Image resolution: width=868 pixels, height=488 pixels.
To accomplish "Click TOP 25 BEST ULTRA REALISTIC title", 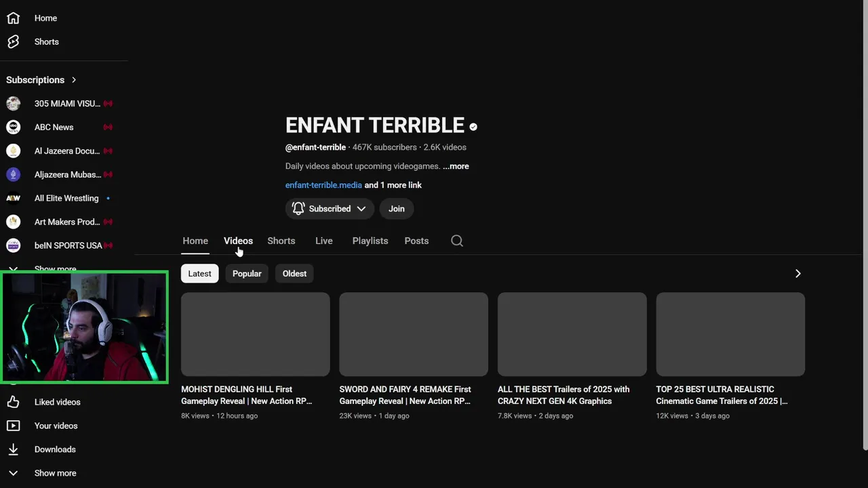I will coord(722,395).
